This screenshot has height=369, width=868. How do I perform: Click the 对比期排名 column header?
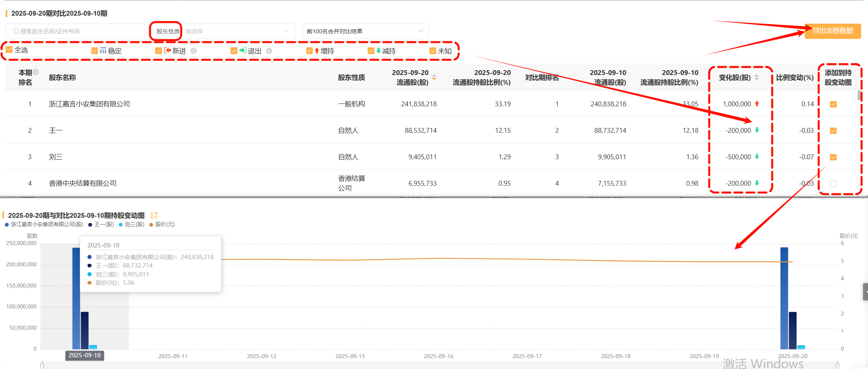(x=542, y=77)
